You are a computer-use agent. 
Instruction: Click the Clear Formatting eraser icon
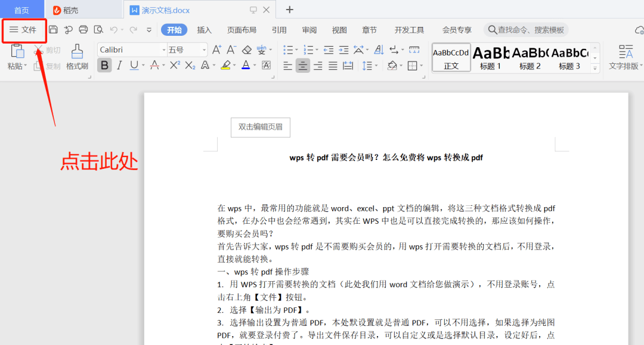(x=246, y=50)
